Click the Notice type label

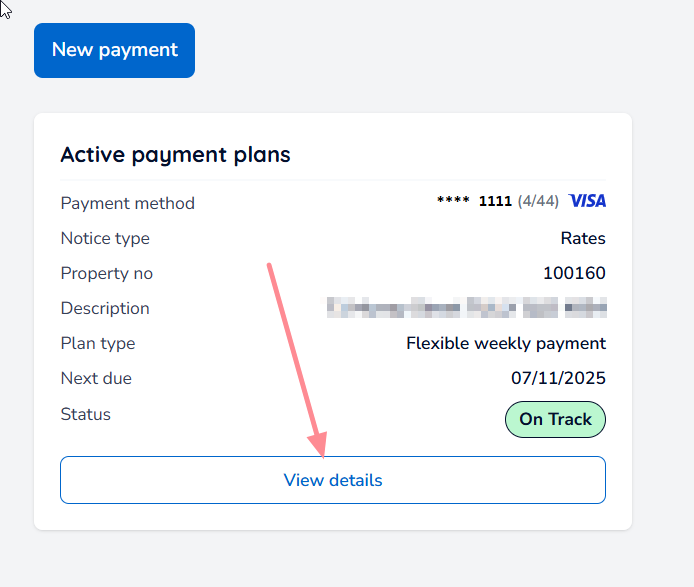click(105, 238)
